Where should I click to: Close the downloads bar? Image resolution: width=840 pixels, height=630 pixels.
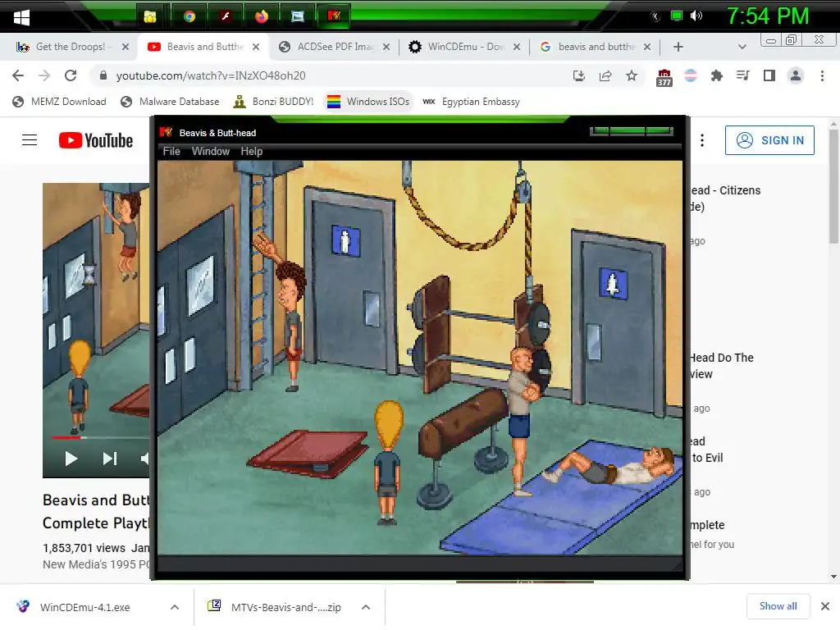(825, 606)
